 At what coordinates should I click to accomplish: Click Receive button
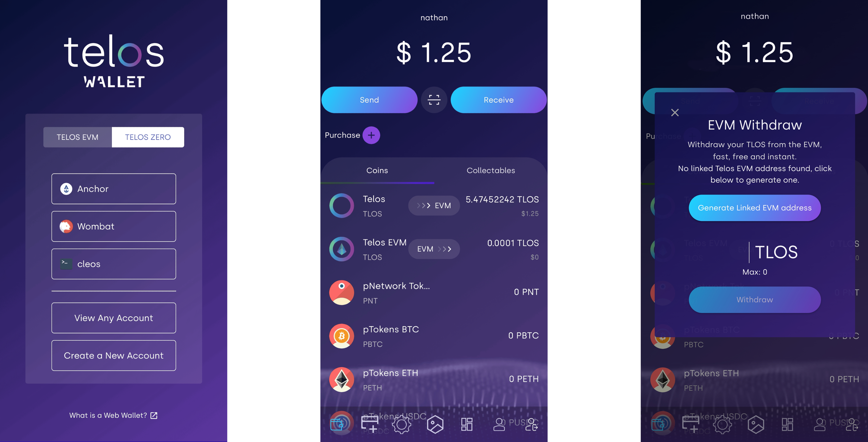pos(498,99)
